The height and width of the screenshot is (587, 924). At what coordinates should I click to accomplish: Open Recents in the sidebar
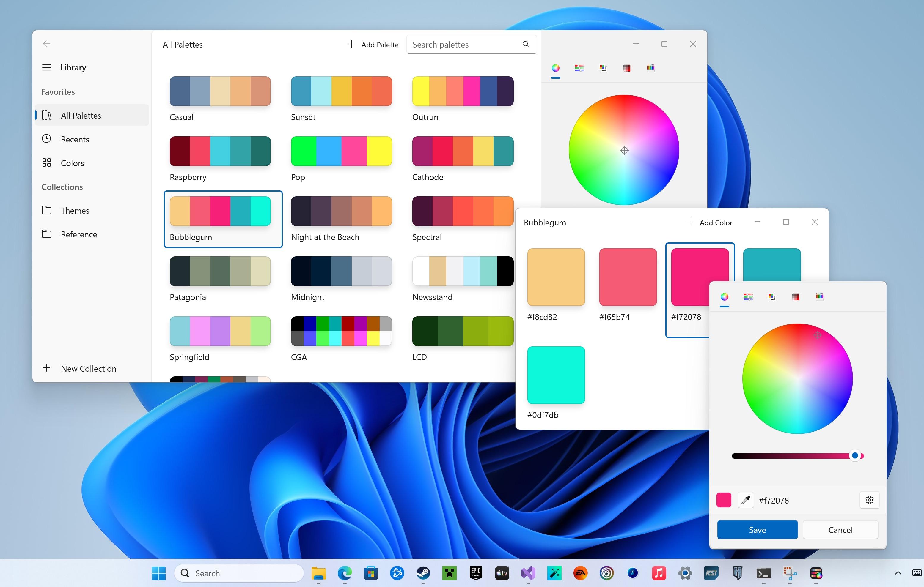(75, 139)
